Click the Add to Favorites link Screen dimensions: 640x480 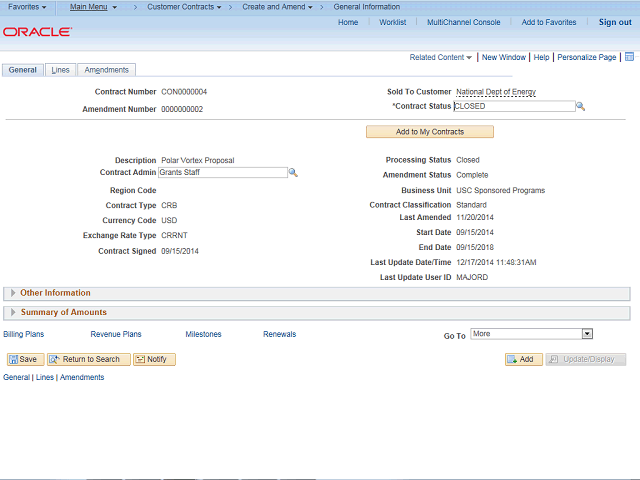pos(549,22)
